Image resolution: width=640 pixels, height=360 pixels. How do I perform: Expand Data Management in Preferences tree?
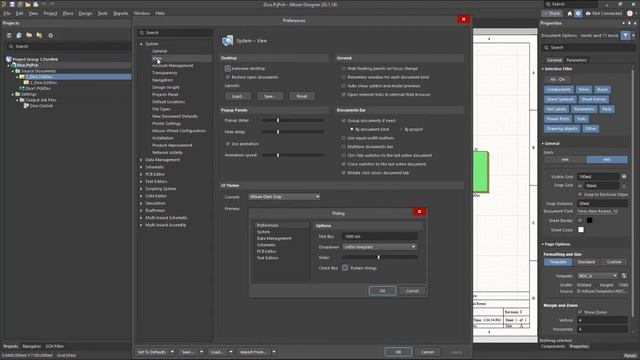pyautogui.click(x=141, y=160)
